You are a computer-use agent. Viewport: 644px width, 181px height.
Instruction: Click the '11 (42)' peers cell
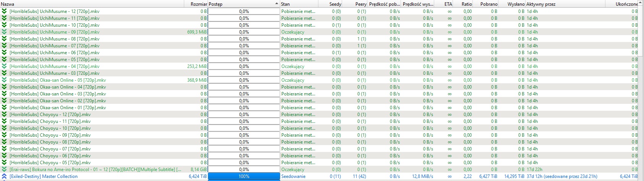359,176
